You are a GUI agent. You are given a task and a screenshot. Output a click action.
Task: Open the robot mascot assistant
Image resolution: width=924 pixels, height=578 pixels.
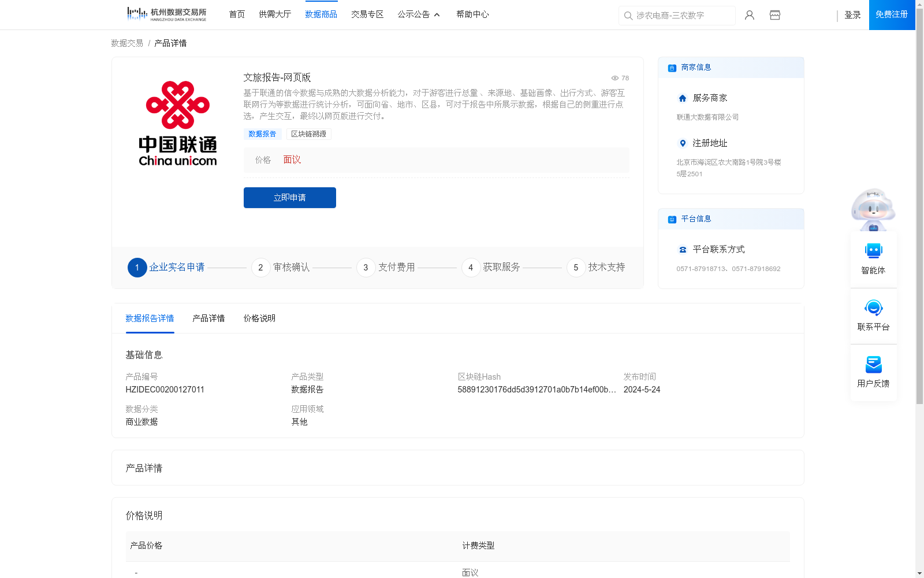click(x=873, y=209)
